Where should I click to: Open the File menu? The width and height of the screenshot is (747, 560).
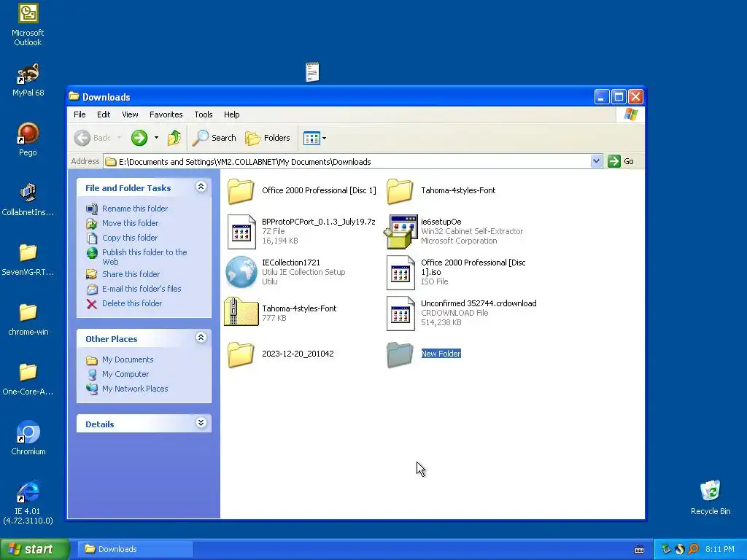click(80, 114)
